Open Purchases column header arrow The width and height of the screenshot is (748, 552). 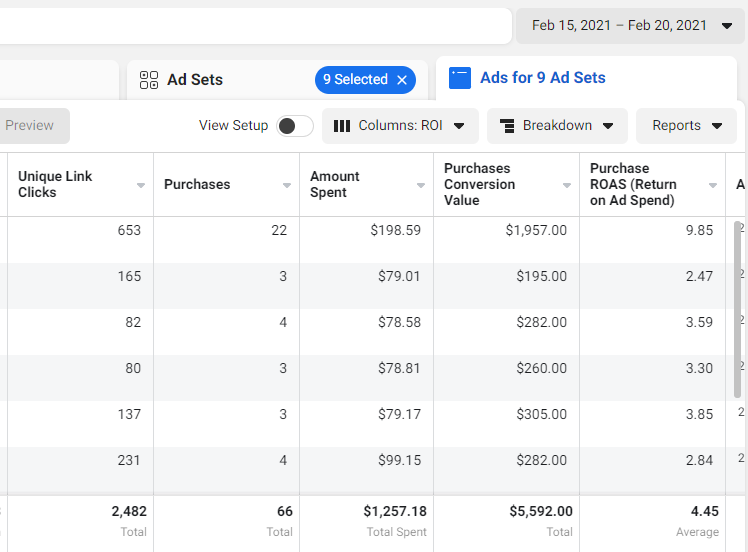tap(287, 185)
